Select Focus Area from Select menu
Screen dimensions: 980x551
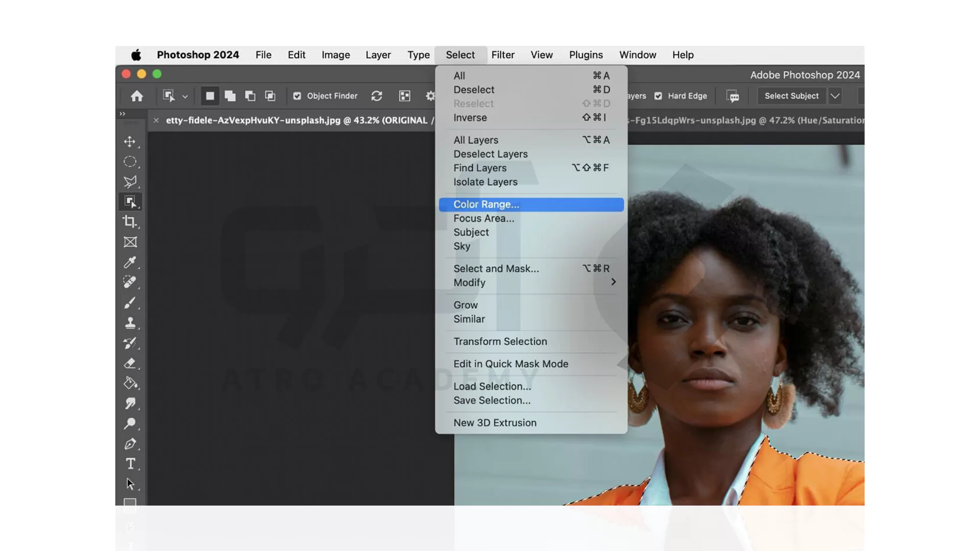(483, 218)
